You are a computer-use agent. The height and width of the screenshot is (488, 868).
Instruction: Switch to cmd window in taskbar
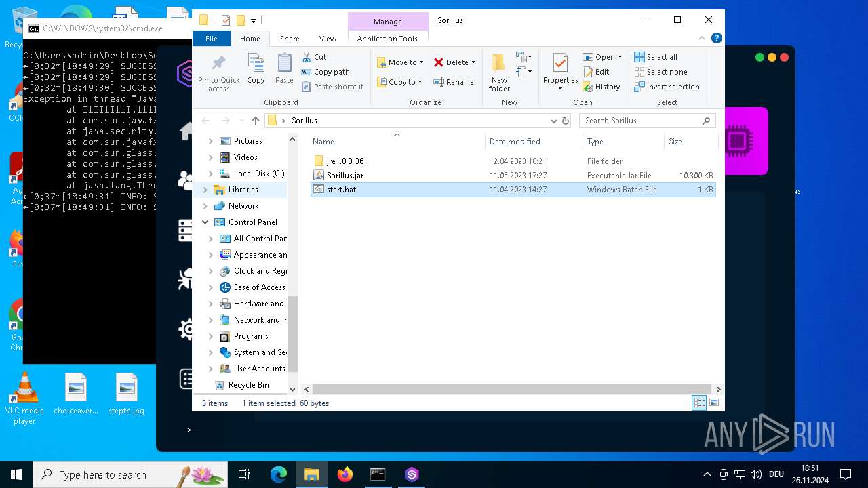(x=378, y=474)
